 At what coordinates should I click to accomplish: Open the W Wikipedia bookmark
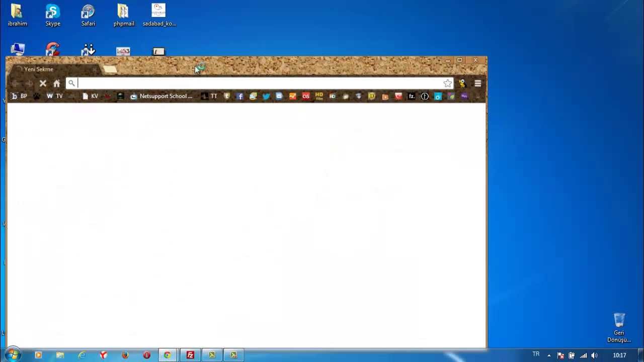coord(49,96)
